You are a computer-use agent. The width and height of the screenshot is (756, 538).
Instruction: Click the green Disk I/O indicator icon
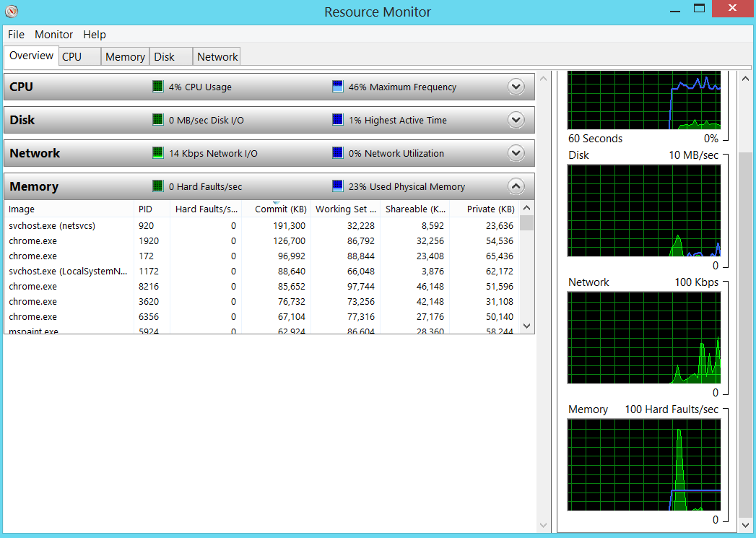click(158, 120)
